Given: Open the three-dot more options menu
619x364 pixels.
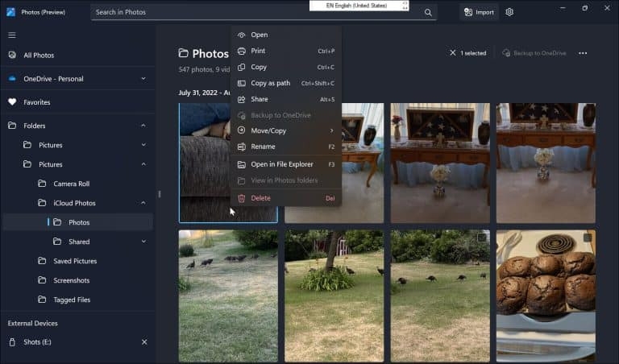Looking at the screenshot, I should click(x=583, y=53).
